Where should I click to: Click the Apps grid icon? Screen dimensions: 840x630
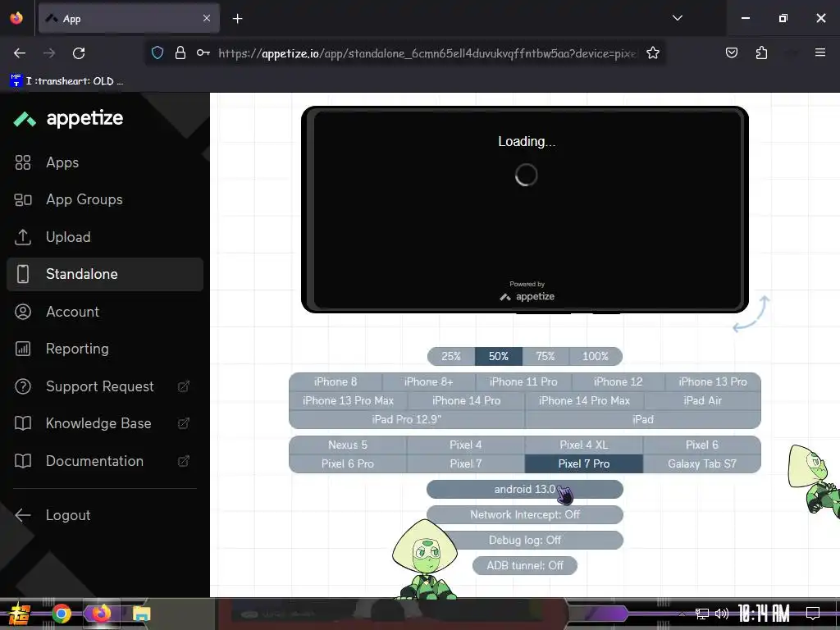[x=22, y=162]
